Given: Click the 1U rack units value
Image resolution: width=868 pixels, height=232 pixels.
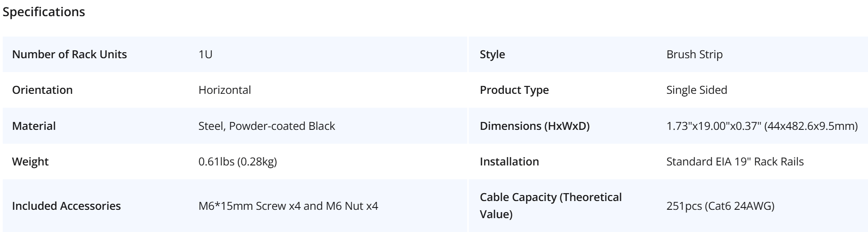Looking at the screenshot, I should (x=205, y=54).
